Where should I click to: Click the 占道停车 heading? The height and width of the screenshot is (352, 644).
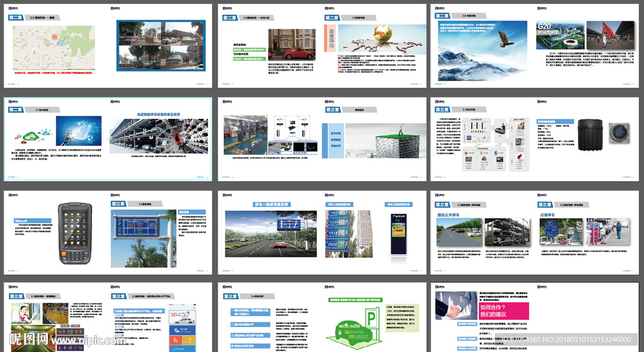[x=548, y=215]
